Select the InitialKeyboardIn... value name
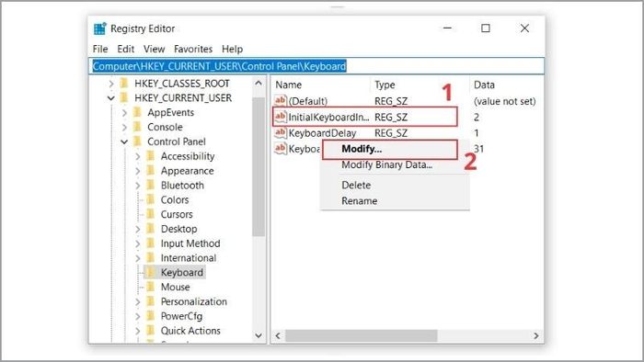Image resolution: width=644 pixels, height=362 pixels. [328, 118]
